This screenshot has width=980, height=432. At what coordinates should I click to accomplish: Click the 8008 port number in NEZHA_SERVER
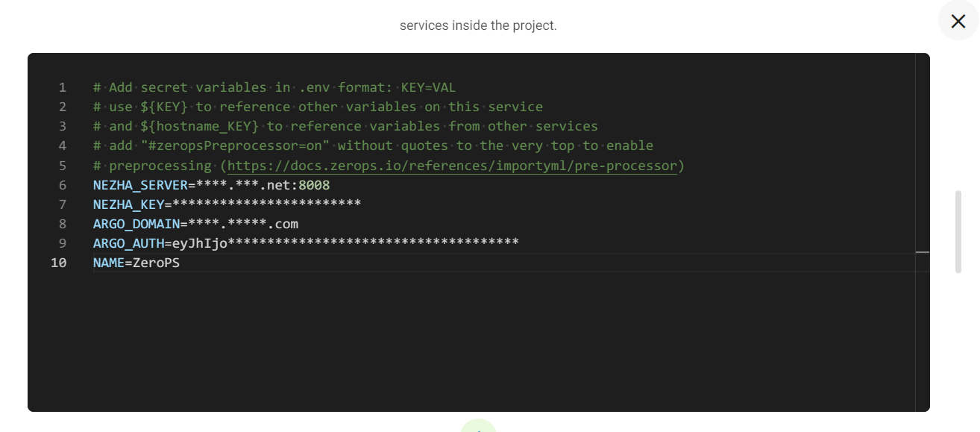point(314,184)
